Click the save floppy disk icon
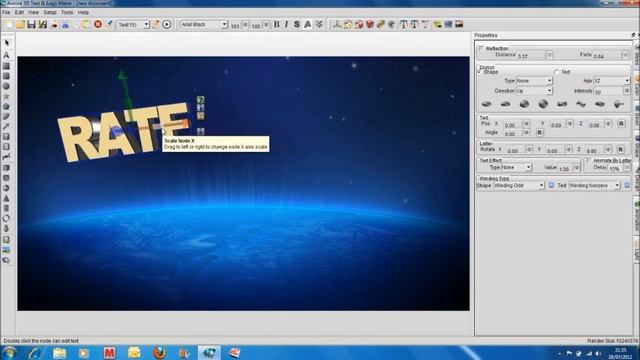The width and height of the screenshot is (640, 360). coord(31,24)
